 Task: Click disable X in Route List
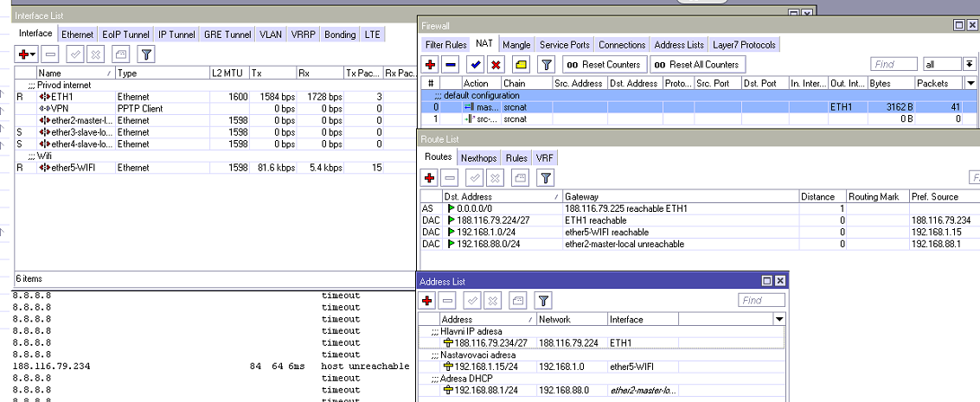495,178
